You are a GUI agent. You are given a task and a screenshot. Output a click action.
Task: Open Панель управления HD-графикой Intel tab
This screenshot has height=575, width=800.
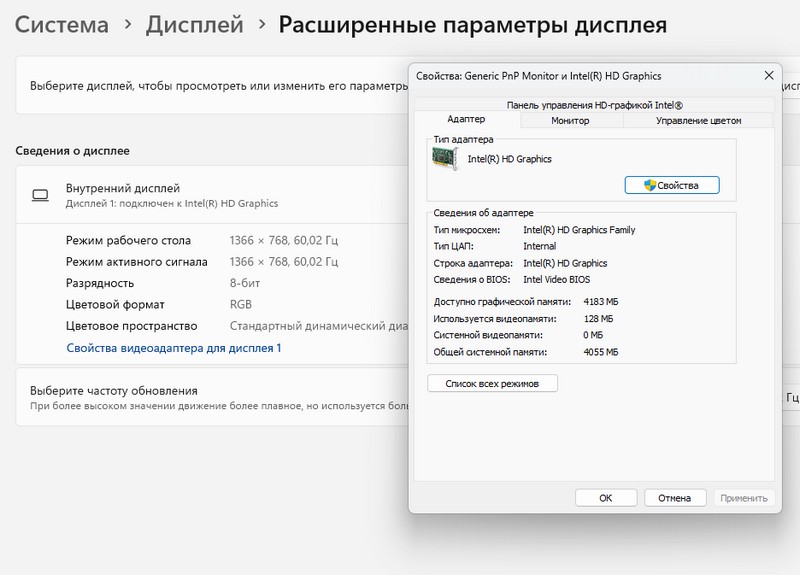point(594,104)
